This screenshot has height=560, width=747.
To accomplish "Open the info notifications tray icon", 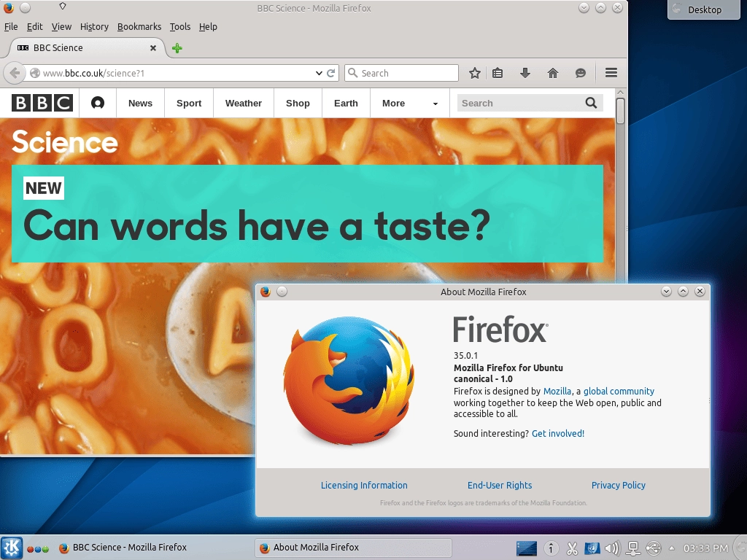I will pos(551,548).
